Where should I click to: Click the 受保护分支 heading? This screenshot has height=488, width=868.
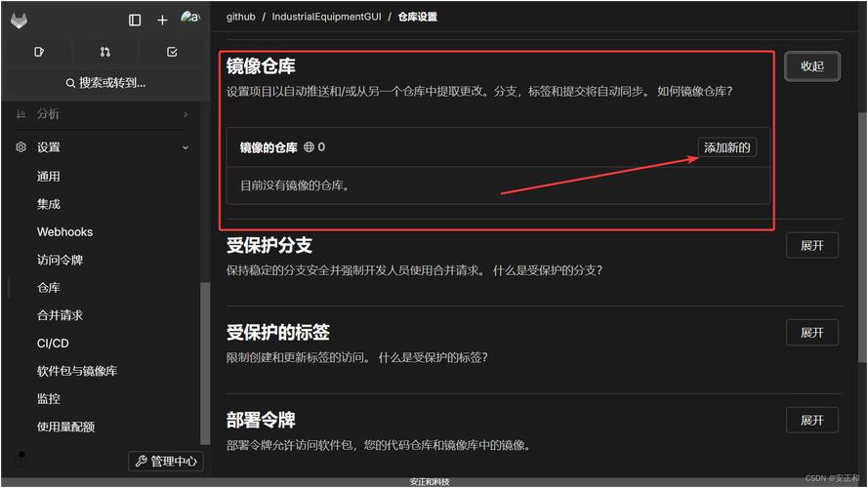(269, 246)
